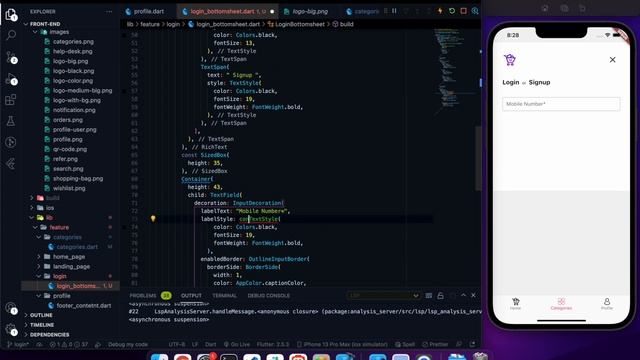Open the output channel dropdown
This screenshot has width=640, height=360.
(x=383, y=296)
